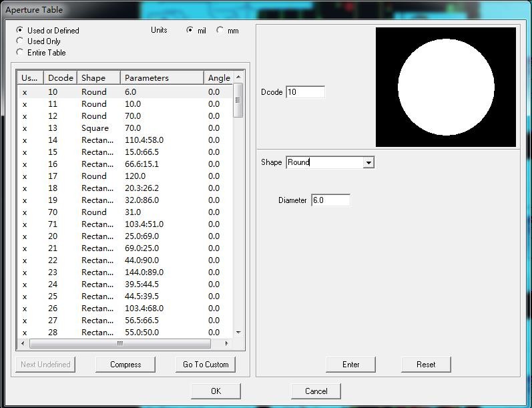Click the Dcode column header
The image size is (532, 408).
coord(60,77)
